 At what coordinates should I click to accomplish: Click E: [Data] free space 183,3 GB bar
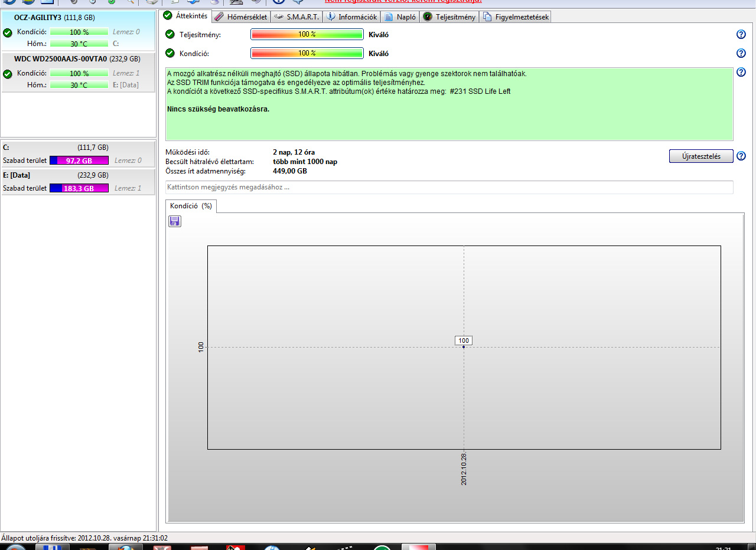(79, 188)
